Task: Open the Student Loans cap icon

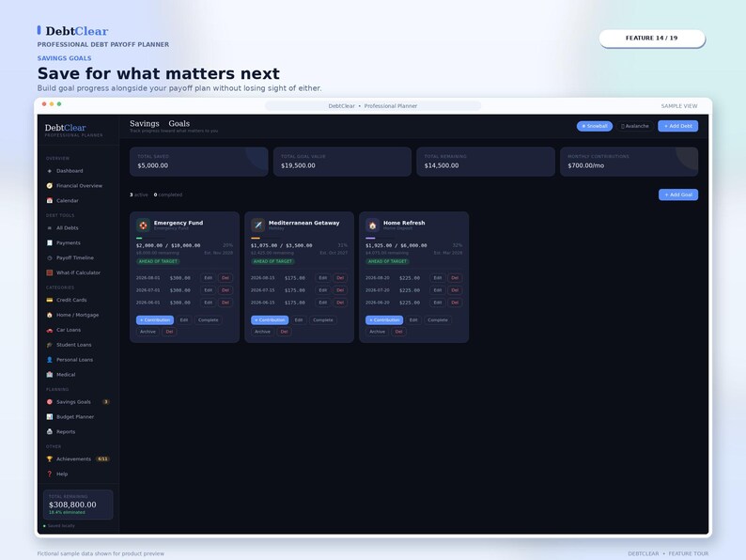Action: 50,345
